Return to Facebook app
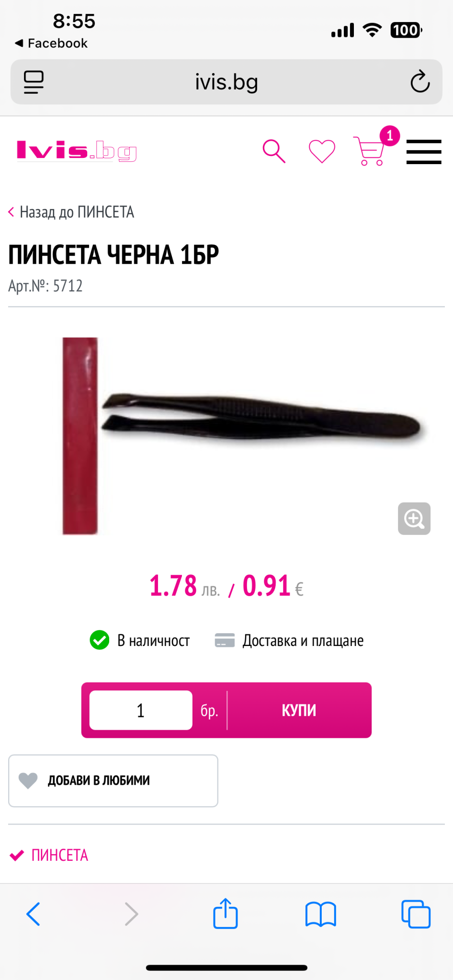 coord(51,43)
